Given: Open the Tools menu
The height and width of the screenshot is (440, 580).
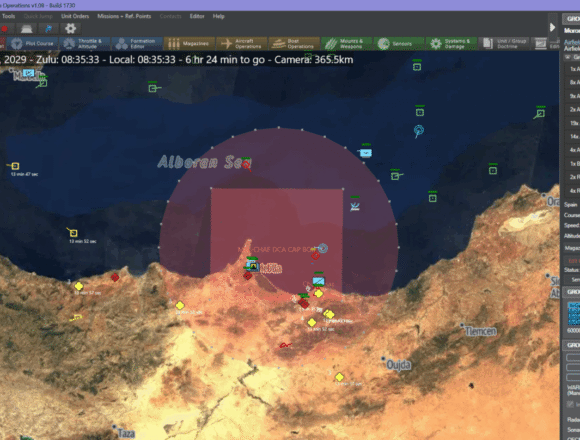Looking at the screenshot, I should pos(9,16).
